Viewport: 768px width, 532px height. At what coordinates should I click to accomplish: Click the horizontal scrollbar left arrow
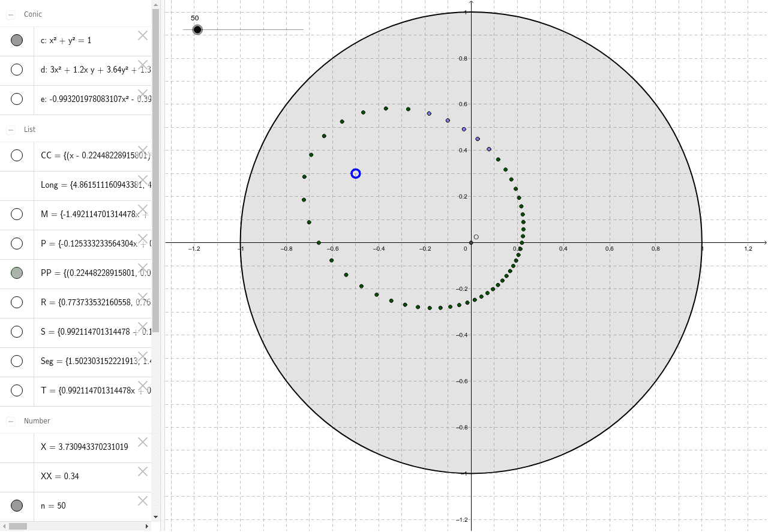click(4, 526)
